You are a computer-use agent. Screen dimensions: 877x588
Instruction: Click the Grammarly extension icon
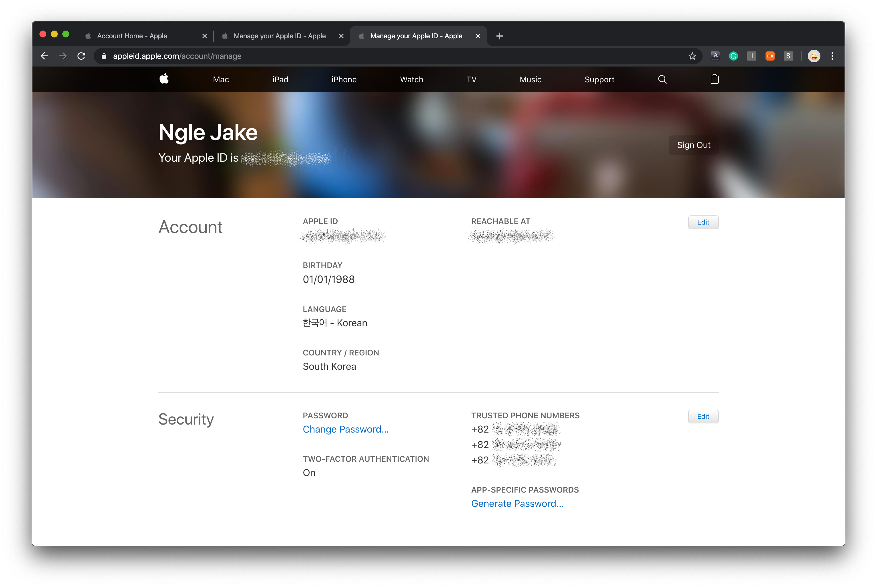[733, 56]
